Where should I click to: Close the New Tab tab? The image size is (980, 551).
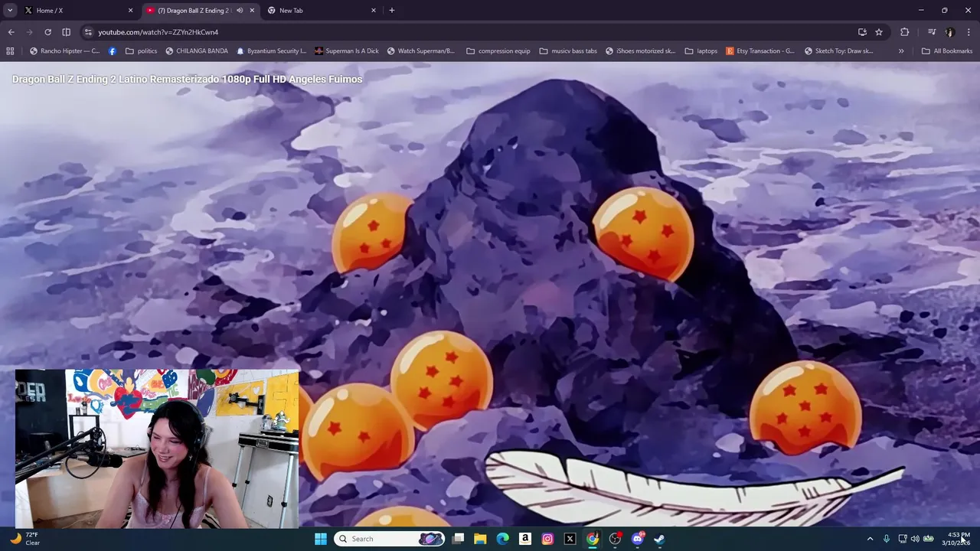tap(374, 11)
